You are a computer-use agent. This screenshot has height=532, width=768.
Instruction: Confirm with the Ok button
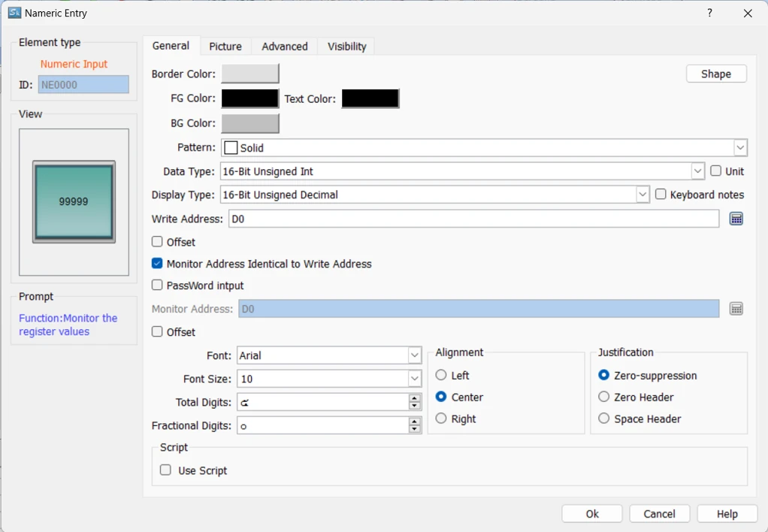click(x=592, y=513)
